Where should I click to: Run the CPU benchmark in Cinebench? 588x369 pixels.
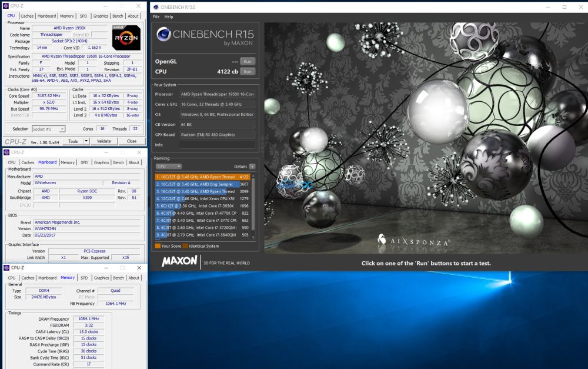pyautogui.click(x=247, y=71)
